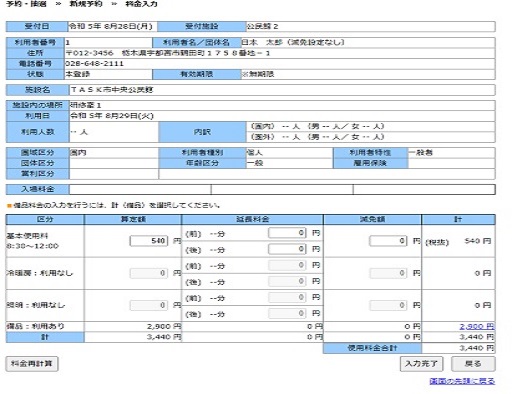Open the 2,900 円 equipment total link
512x394 pixels.
[x=477, y=326]
